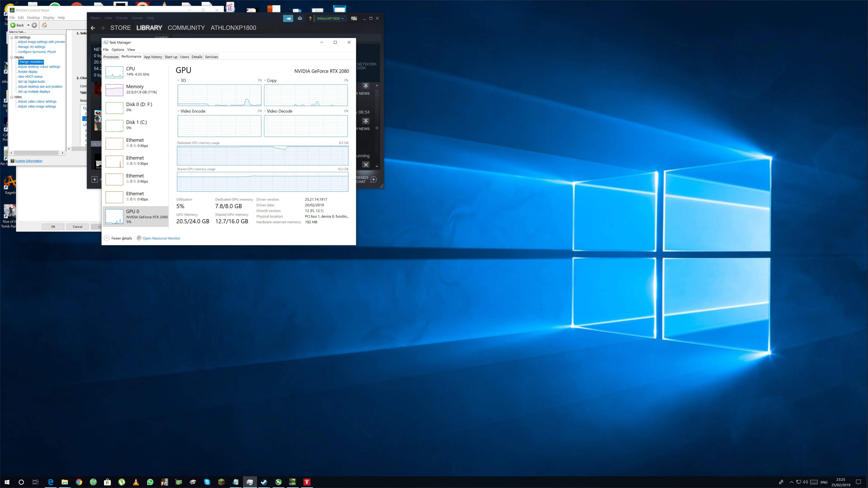Screen dimensions: 868x488
Task: Click the volume icon in system tray
Action: click(805, 482)
